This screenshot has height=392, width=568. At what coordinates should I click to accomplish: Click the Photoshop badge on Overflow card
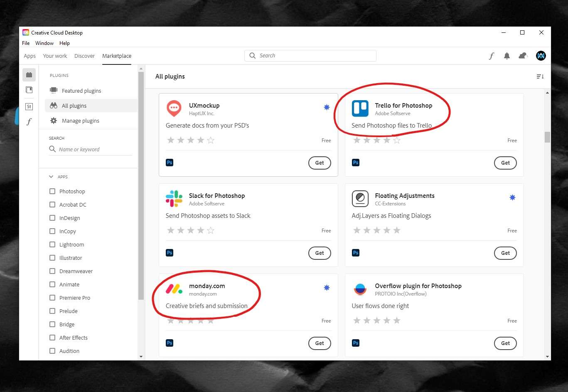click(x=356, y=343)
